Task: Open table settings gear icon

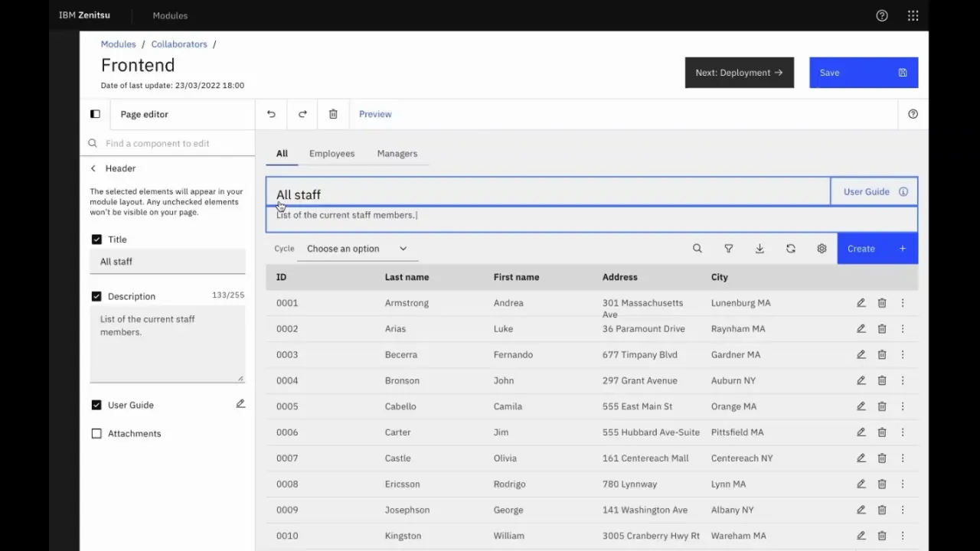Action: coord(822,249)
